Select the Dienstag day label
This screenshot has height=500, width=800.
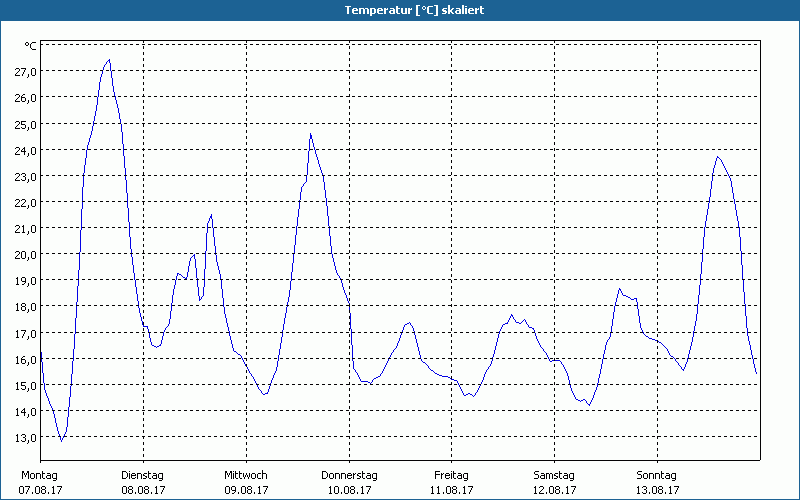click(142, 475)
